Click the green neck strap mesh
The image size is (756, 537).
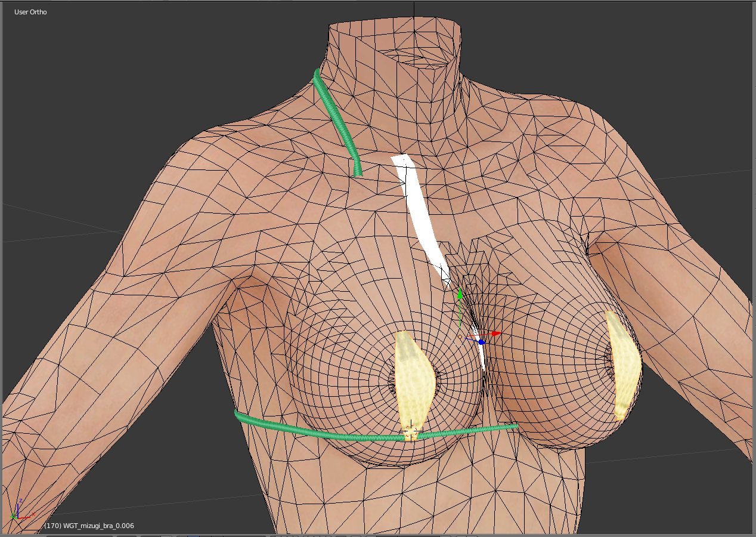click(337, 123)
